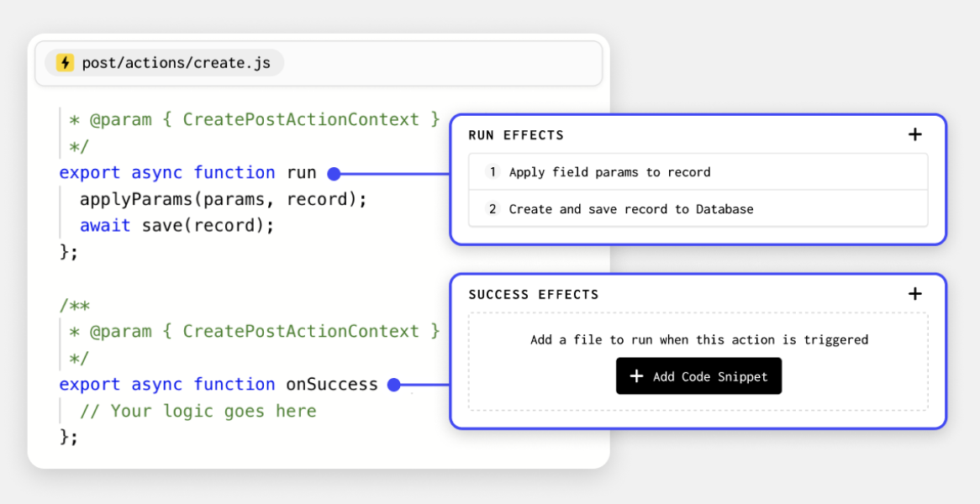This screenshot has width=980, height=504.
Task: Select the connector dot beside onSuccess function
Action: pos(393,384)
